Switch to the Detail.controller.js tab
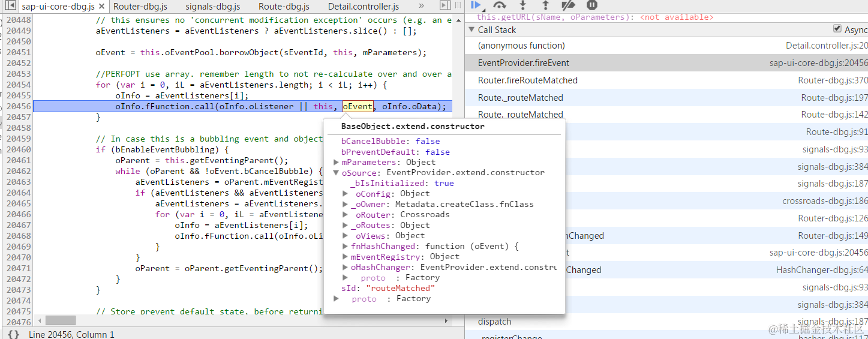The width and height of the screenshot is (868, 339). (x=364, y=7)
